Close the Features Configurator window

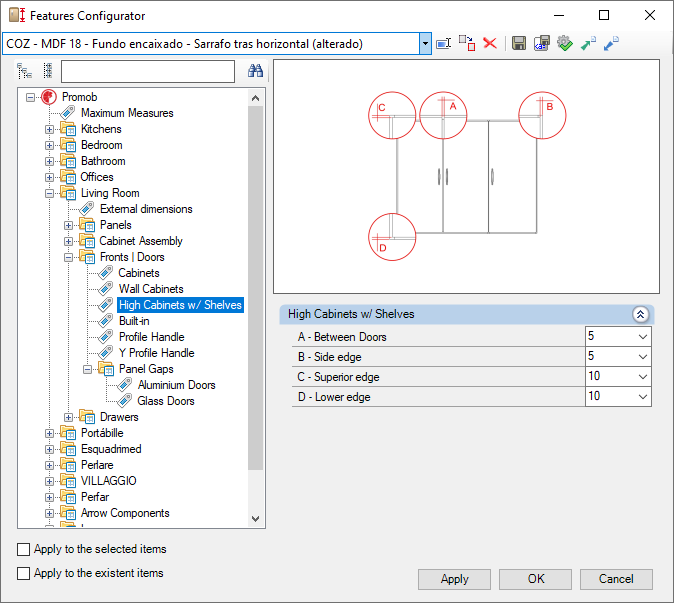click(649, 15)
